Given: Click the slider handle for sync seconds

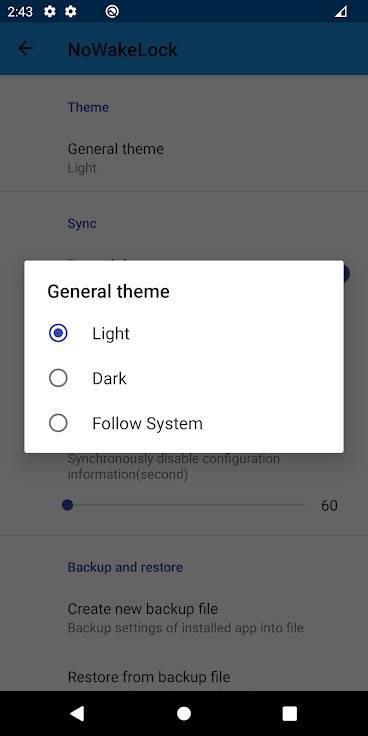Looking at the screenshot, I should pos(68,506).
